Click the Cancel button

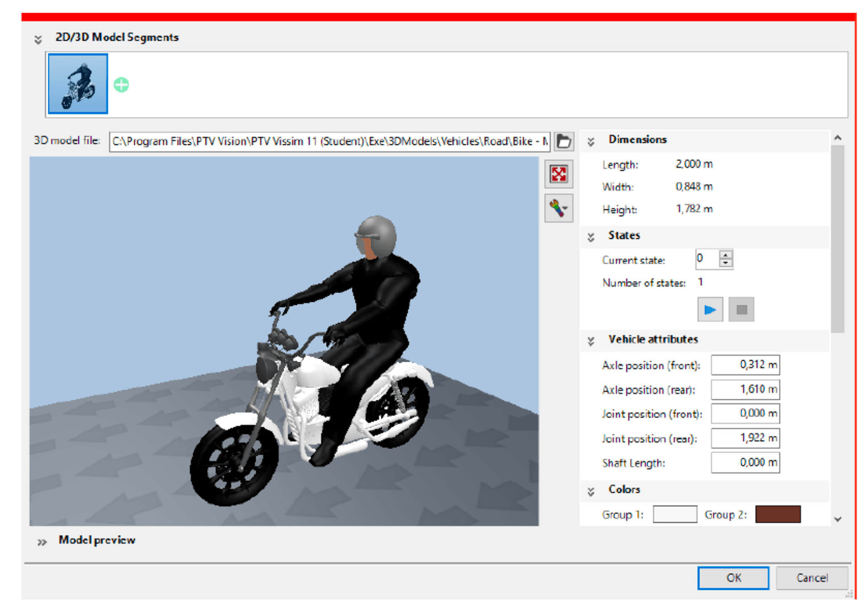811,578
